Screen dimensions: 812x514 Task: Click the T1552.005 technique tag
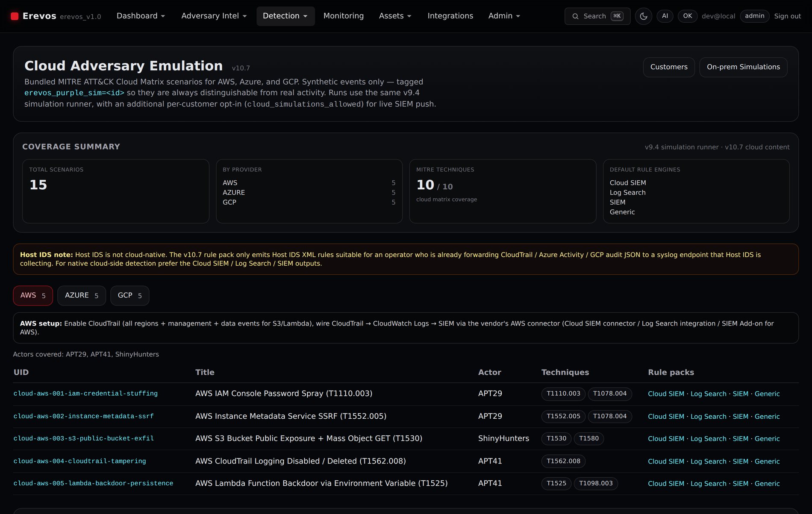pyautogui.click(x=563, y=416)
